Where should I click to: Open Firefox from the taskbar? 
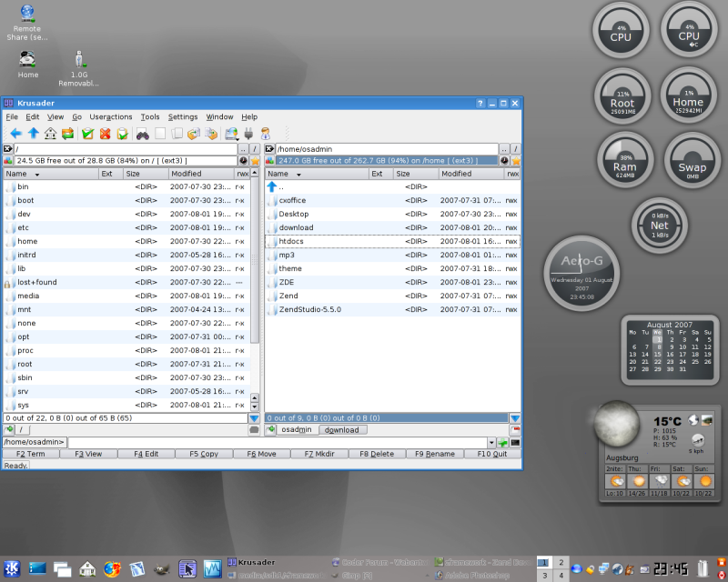(112, 569)
